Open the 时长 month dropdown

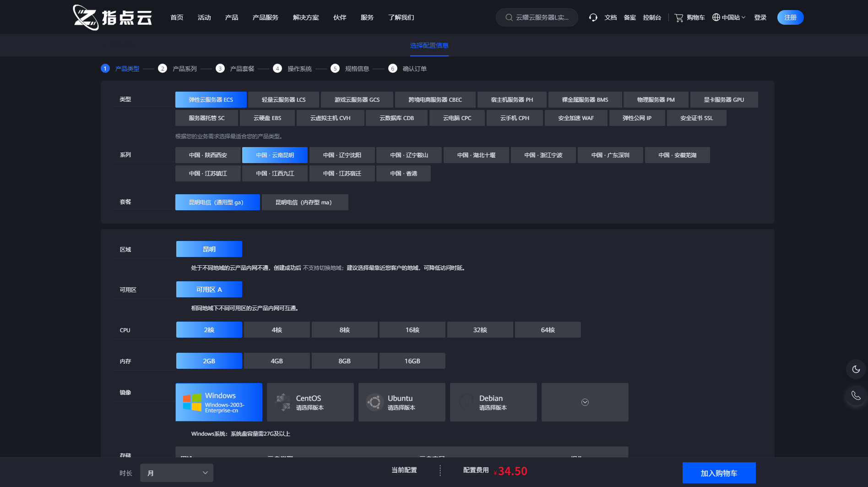(177, 473)
